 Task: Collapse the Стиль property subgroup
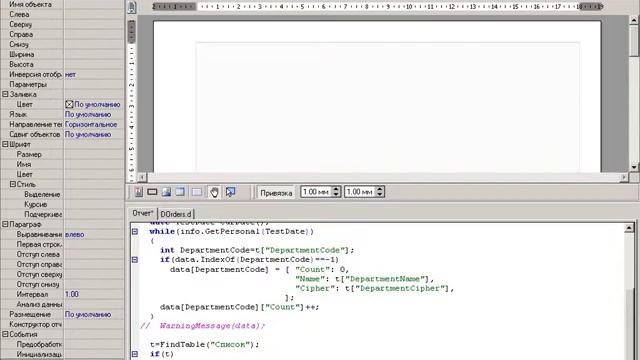click(x=13, y=184)
